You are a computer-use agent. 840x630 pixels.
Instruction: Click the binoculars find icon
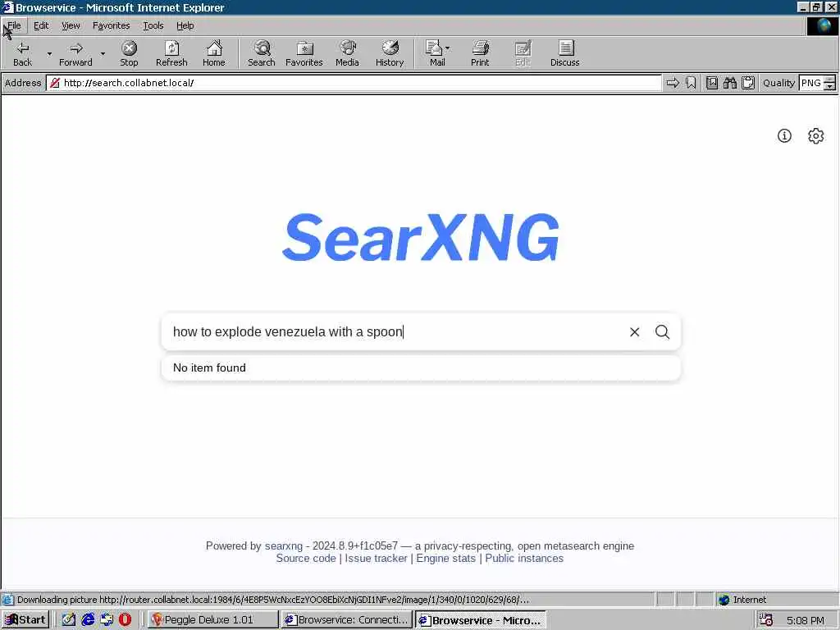pyautogui.click(x=729, y=83)
